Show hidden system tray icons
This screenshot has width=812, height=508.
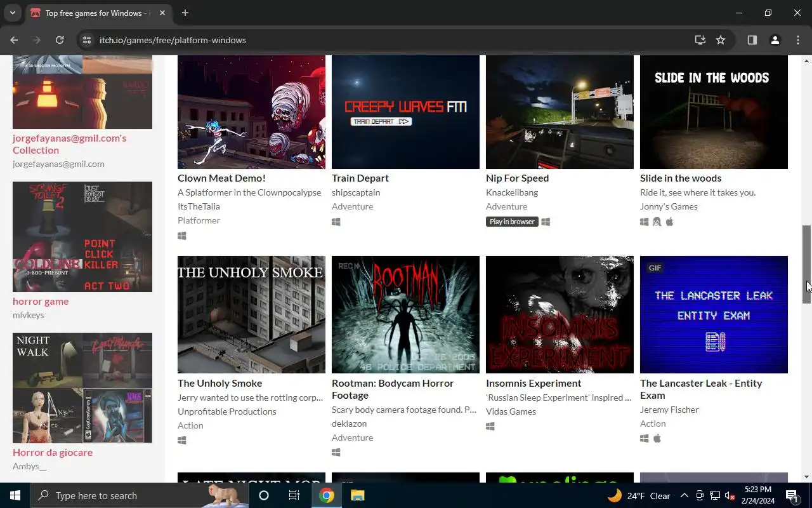[684, 495]
